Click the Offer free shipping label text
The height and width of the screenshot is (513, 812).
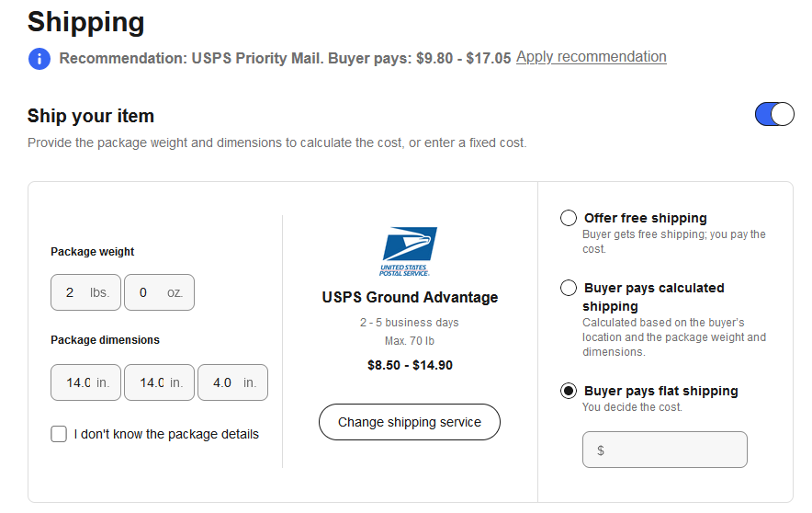[x=646, y=218]
